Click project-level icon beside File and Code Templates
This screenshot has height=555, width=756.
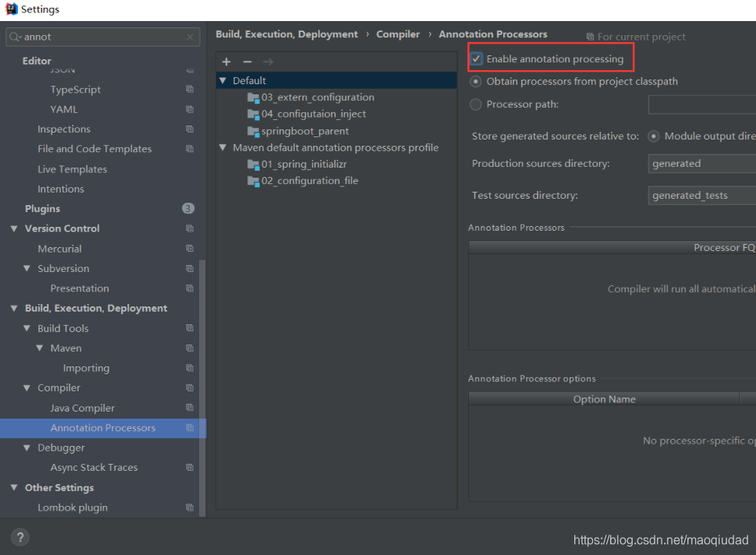[x=190, y=149]
